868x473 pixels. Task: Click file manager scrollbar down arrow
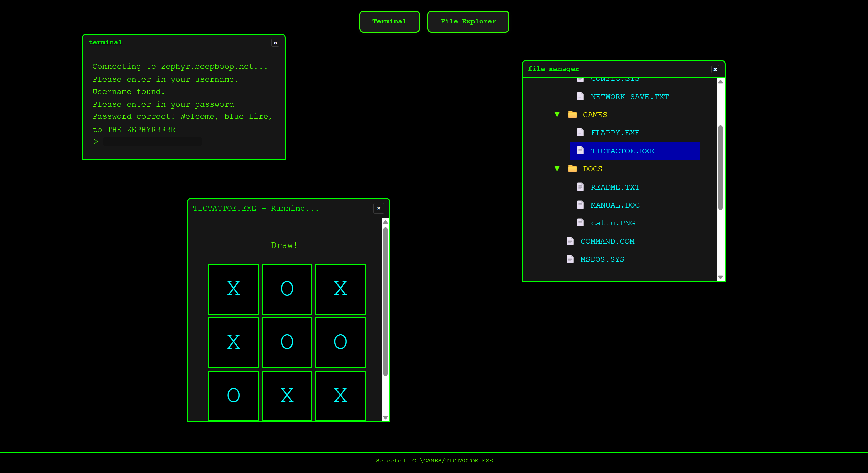coord(720,277)
